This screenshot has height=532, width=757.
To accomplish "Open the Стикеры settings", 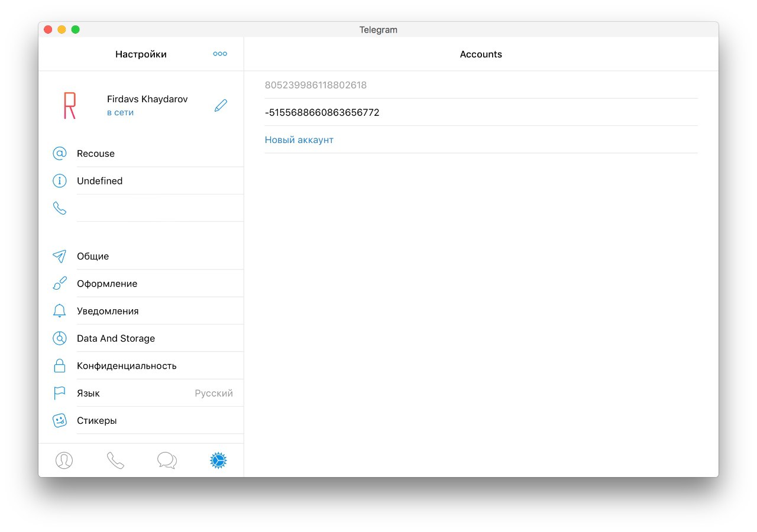I will pyautogui.click(x=141, y=420).
